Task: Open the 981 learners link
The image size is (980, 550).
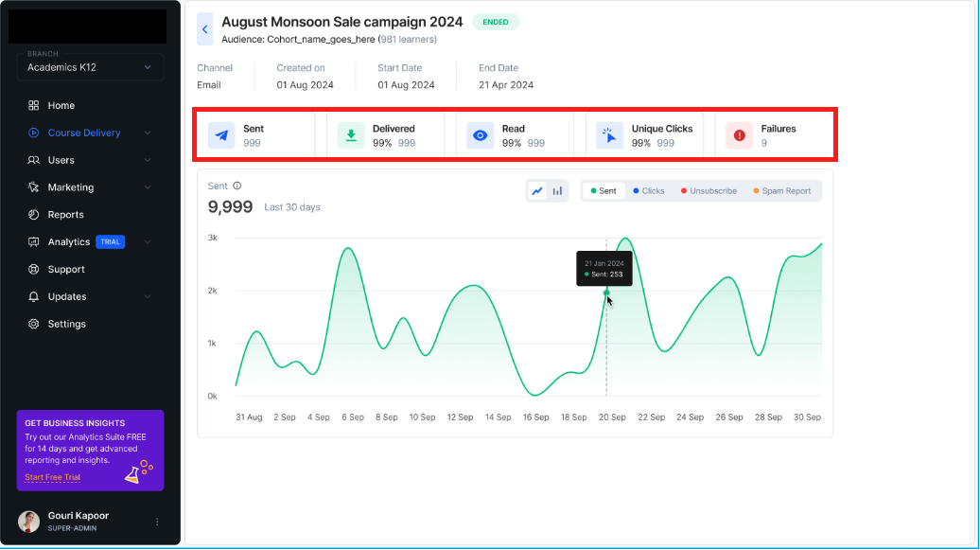Action: click(x=407, y=40)
